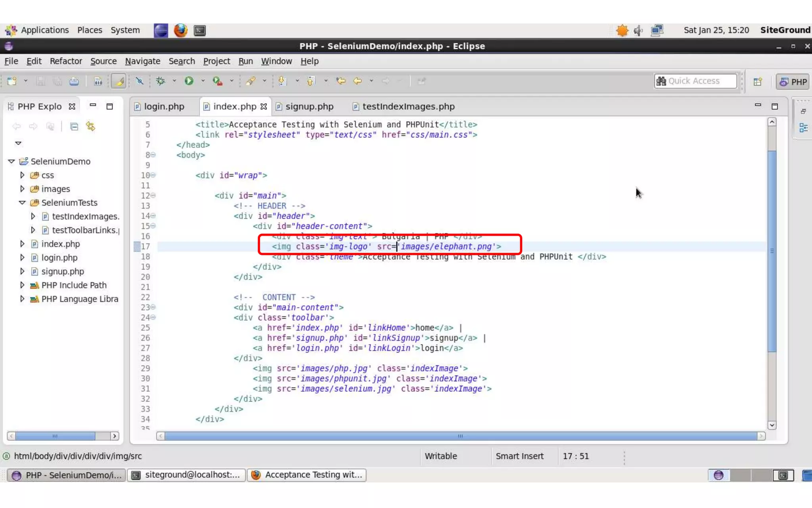Toggle Link with Editor in PHP Explorer
This screenshot has width=812, height=508.
coord(91,126)
